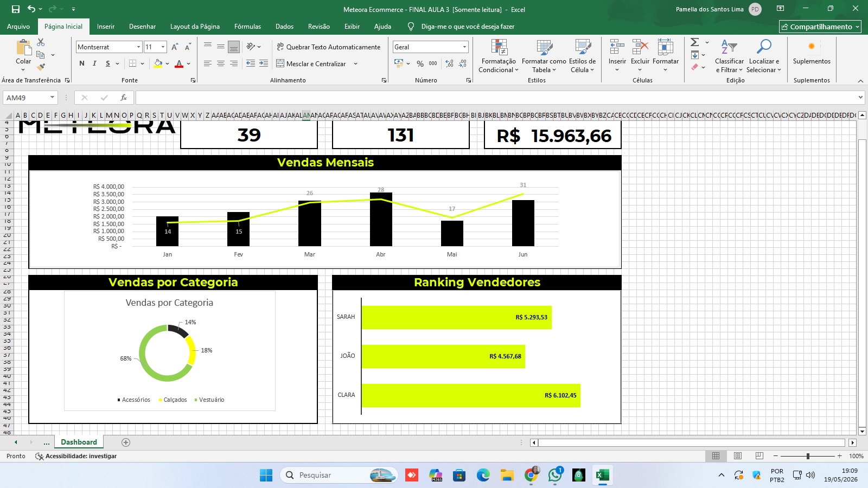Click the zoom slider handle
Screen dimensions: 868x488
[808, 456]
